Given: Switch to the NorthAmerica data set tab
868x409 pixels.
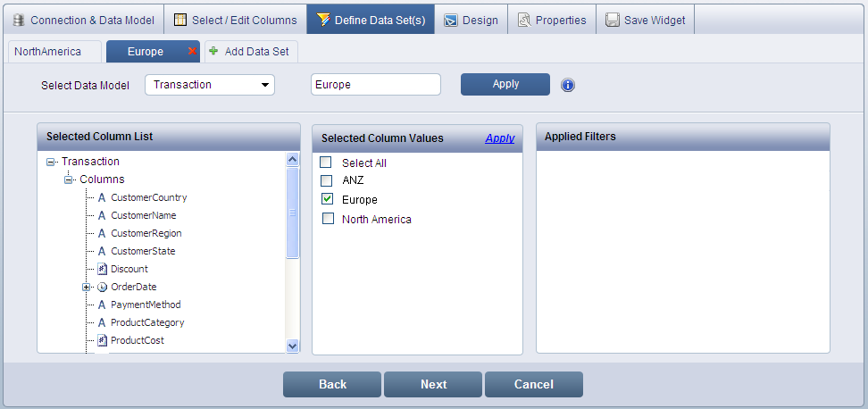Looking at the screenshot, I should pyautogui.click(x=48, y=52).
